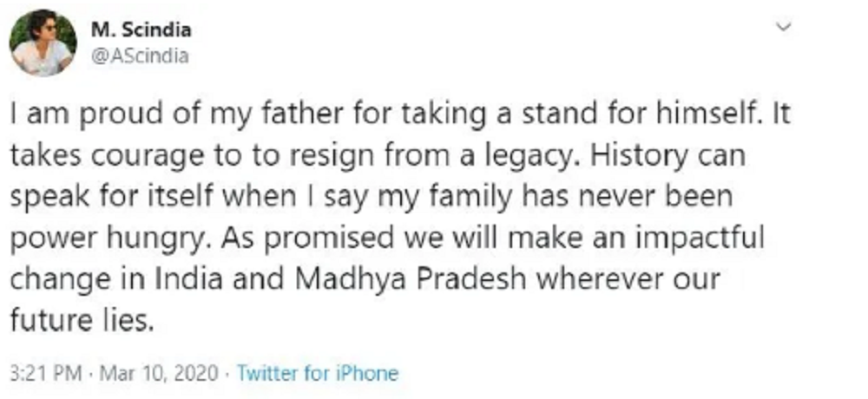Screen dimensions: 868x399
Task: Click the line "takes courage to to resign"
Action: (378, 157)
